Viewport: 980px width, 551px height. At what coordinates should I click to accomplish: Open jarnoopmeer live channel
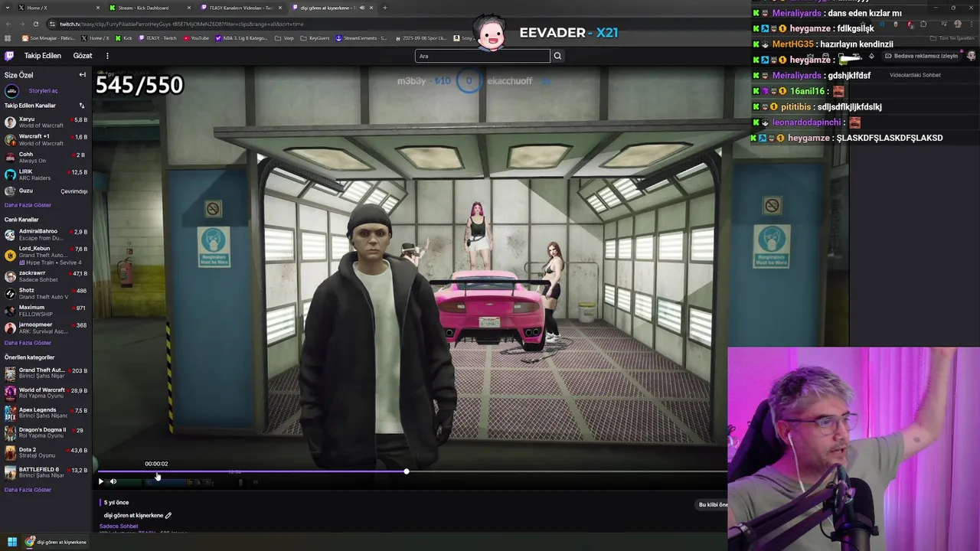point(46,328)
